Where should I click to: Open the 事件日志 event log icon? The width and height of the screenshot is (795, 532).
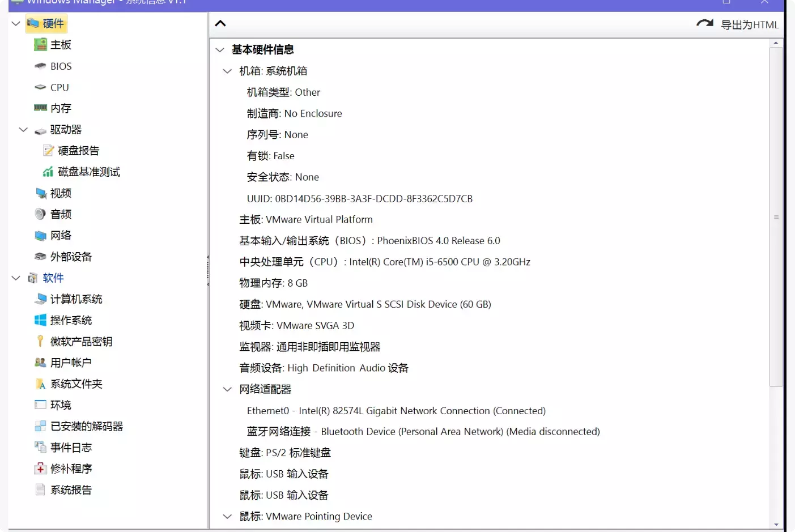40,447
